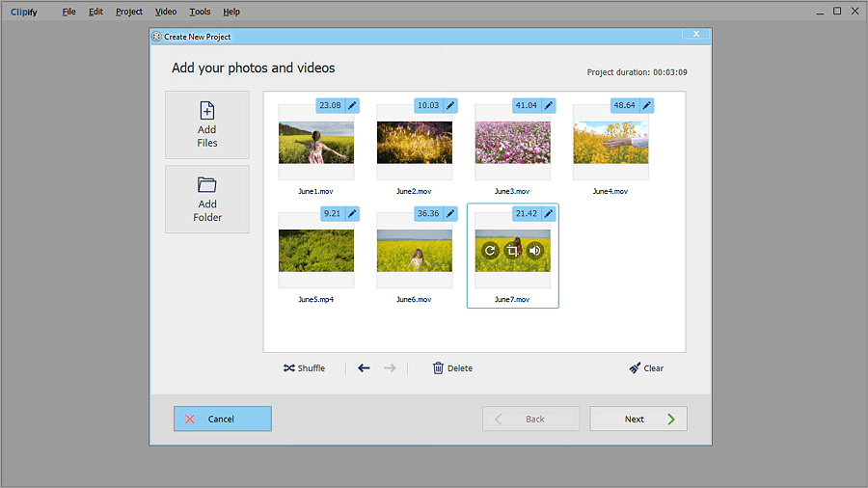868x488 pixels.
Task: Select the June2.mov thumbnail
Action: tap(415, 143)
